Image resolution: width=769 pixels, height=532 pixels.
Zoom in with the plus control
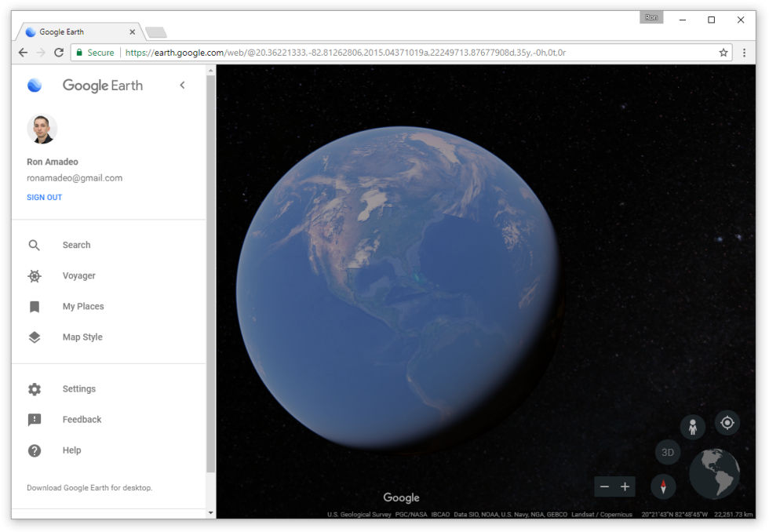625,486
